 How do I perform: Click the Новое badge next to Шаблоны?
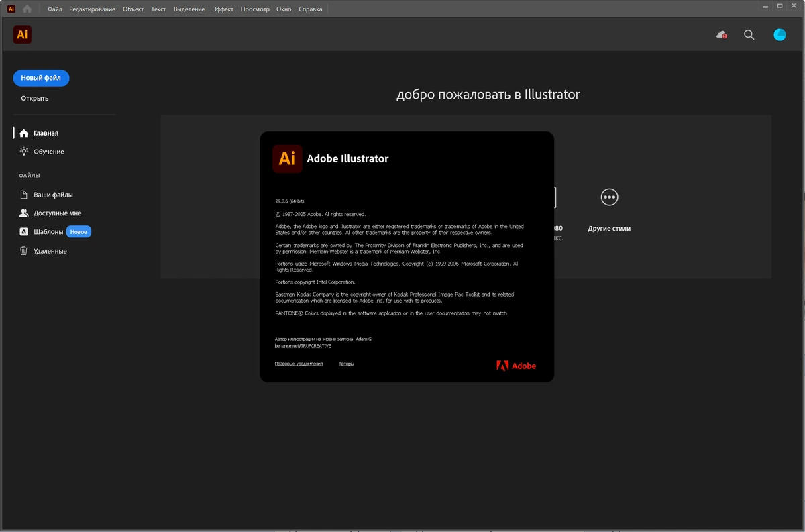click(x=78, y=232)
